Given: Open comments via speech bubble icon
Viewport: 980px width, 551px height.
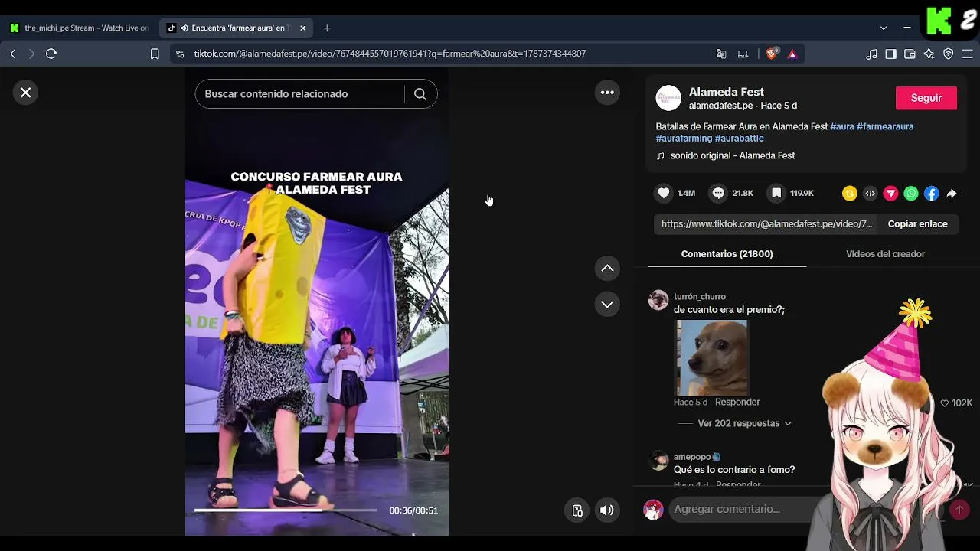Looking at the screenshot, I should tap(718, 194).
